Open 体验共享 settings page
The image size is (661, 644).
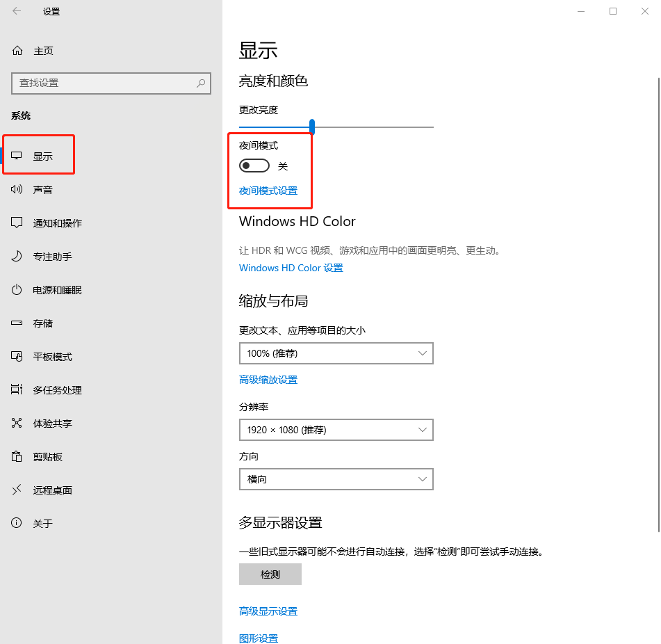tap(53, 424)
